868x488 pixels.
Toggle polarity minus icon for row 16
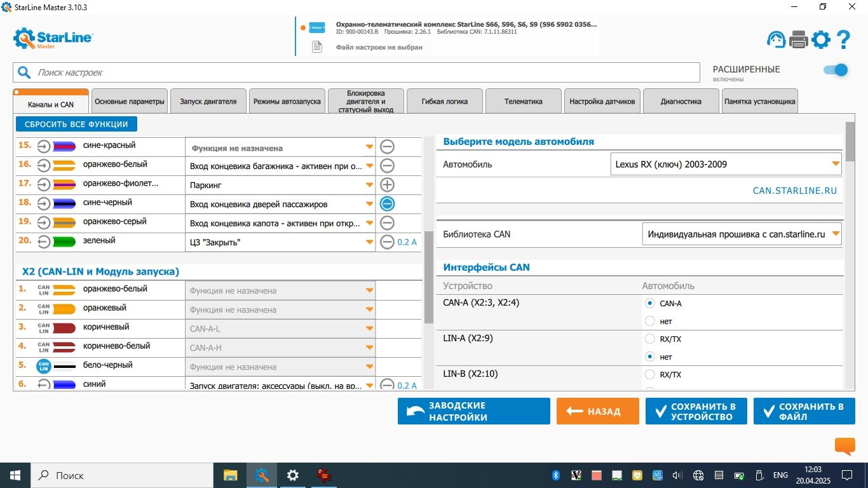[387, 166]
